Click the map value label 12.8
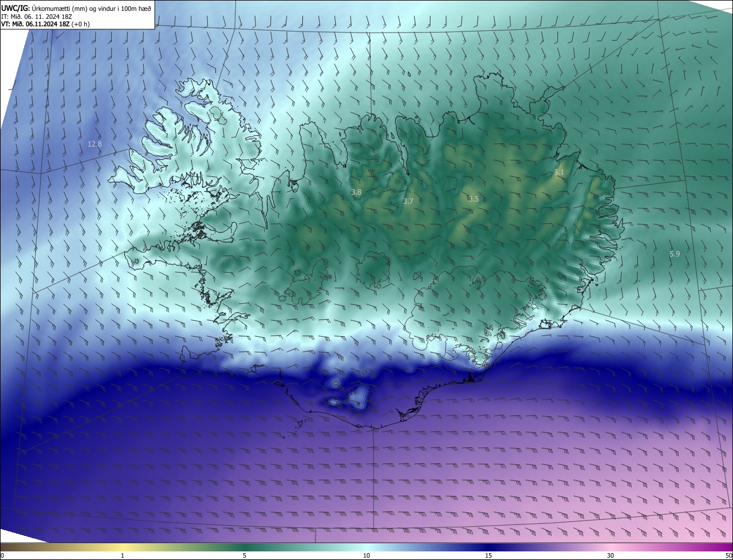The width and height of the screenshot is (733, 560). [94, 144]
